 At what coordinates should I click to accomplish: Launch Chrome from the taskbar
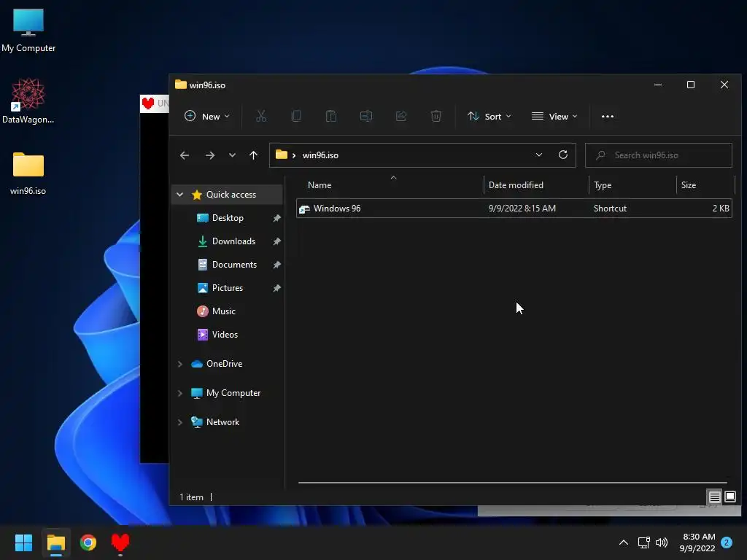(x=88, y=542)
